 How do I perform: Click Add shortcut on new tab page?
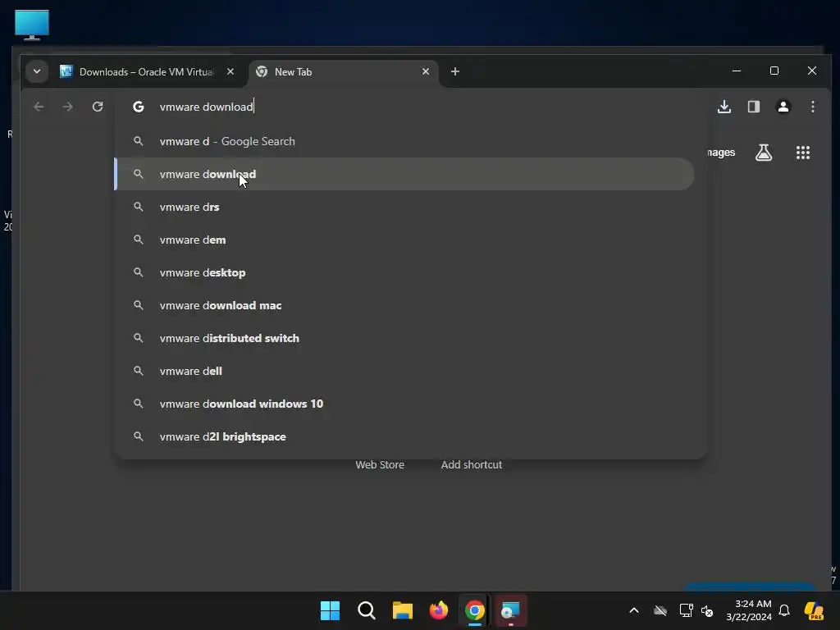[472, 464]
